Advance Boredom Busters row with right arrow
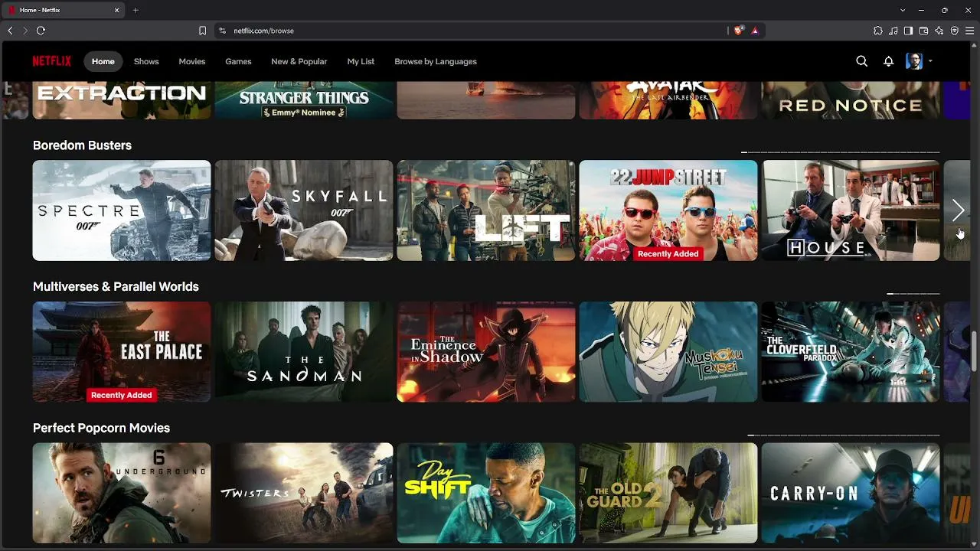Viewport: 980px width, 551px height. (x=958, y=210)
